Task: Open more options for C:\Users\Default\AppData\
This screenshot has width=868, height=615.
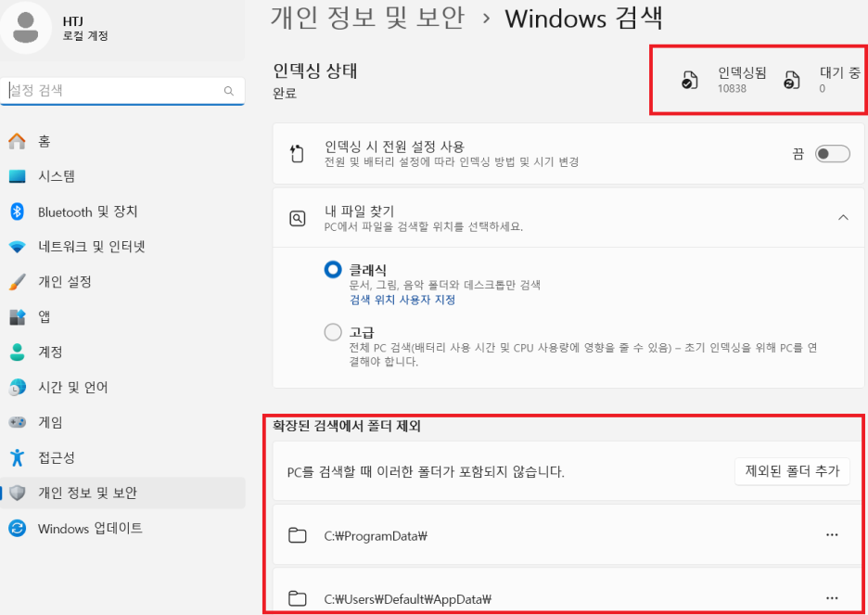Action: [832, 598]
